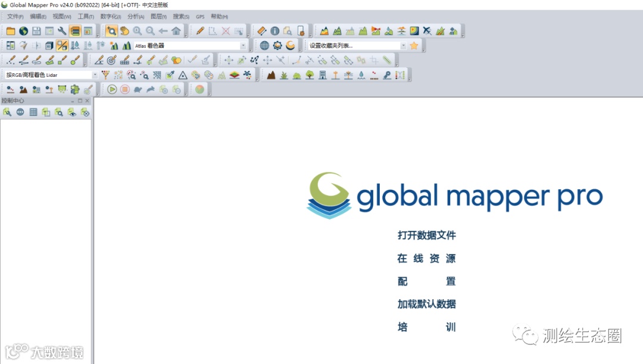The height and width of the screenshot is (364, 643).
Task: Click 在线资源 link
Action: pos(426,258)
